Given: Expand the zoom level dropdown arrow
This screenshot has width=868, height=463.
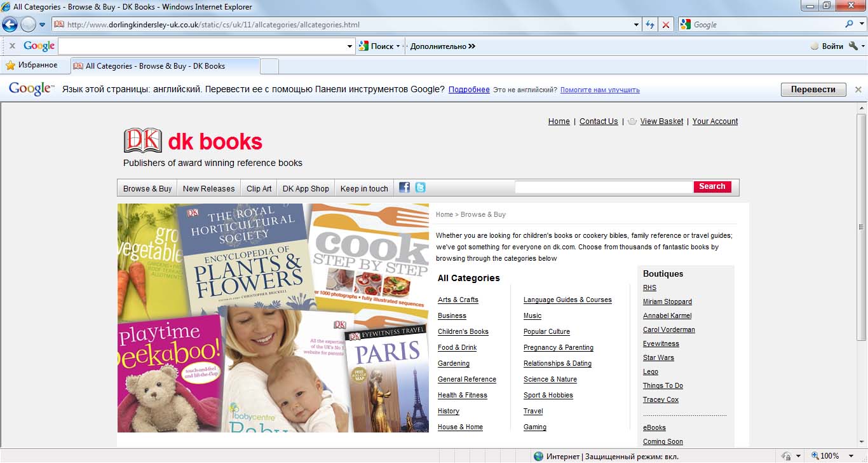Looking at the screenshot, I should pyautogui.click(x=850, y=456).
